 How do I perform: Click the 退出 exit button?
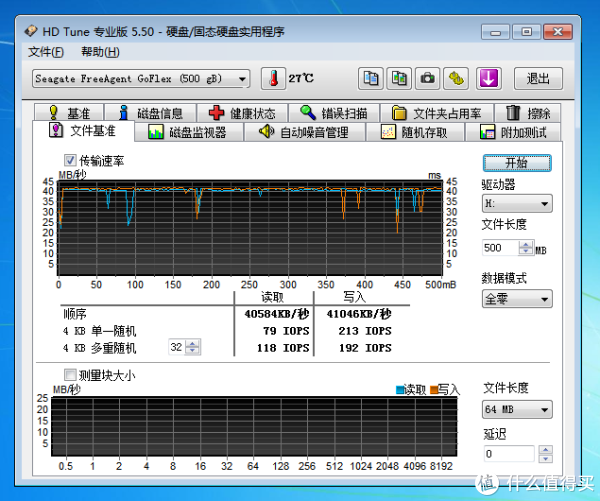pos(538,79)
